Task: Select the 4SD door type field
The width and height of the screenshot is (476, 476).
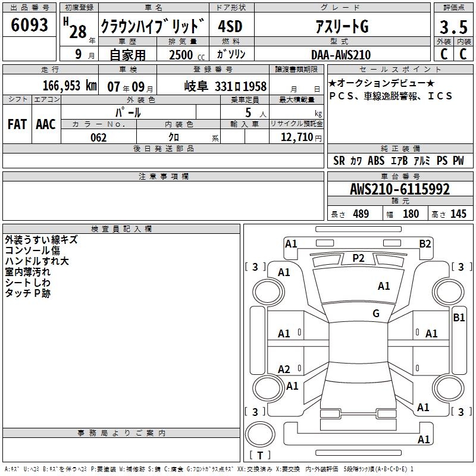Action: point(230,27)
